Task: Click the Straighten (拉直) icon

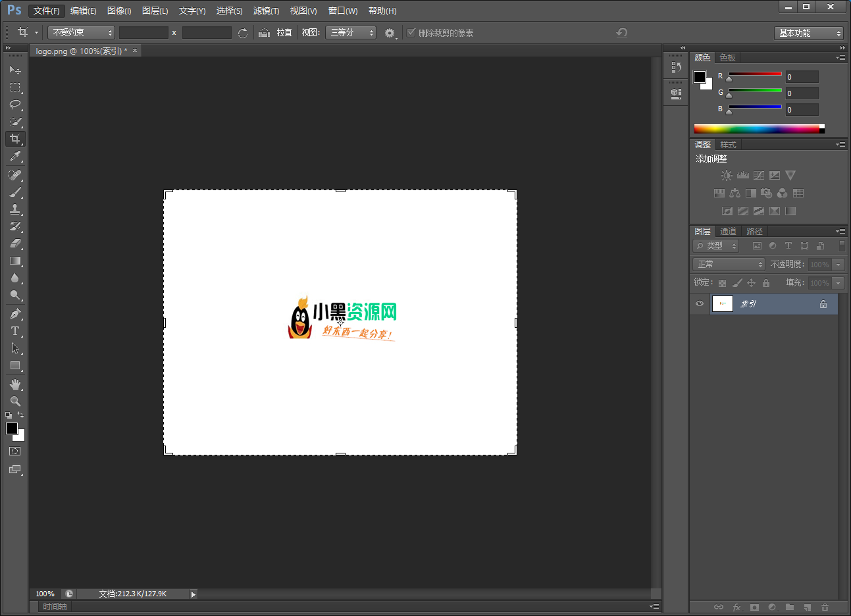Action: 265,33
